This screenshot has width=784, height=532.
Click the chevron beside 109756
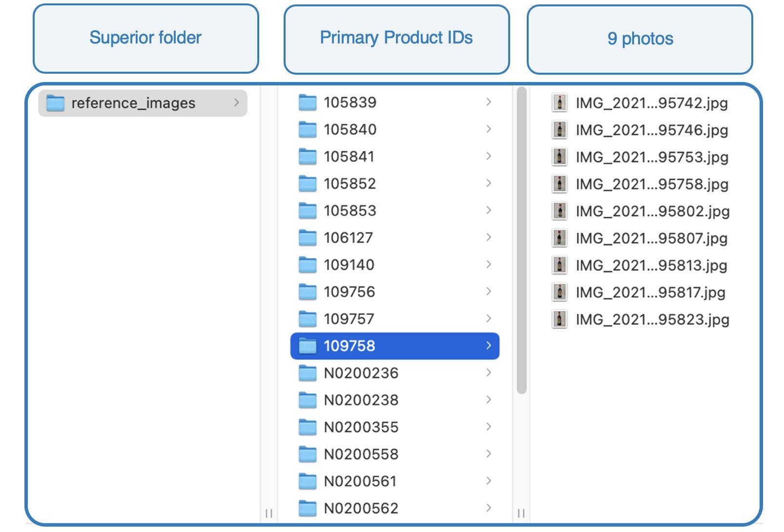489,291
